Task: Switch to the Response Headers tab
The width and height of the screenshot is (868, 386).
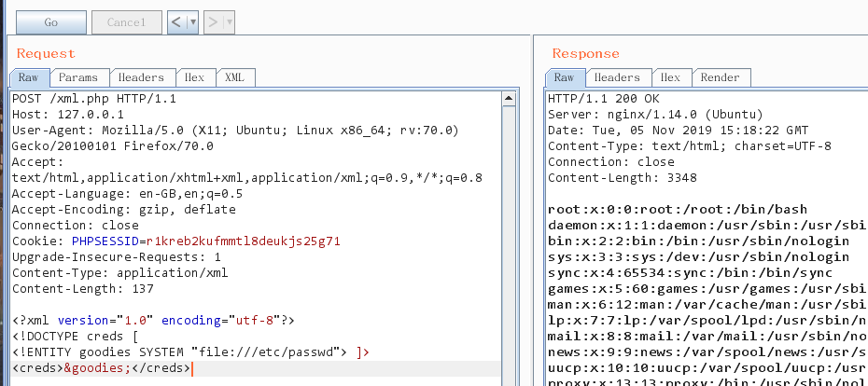Action: (617, 77)
